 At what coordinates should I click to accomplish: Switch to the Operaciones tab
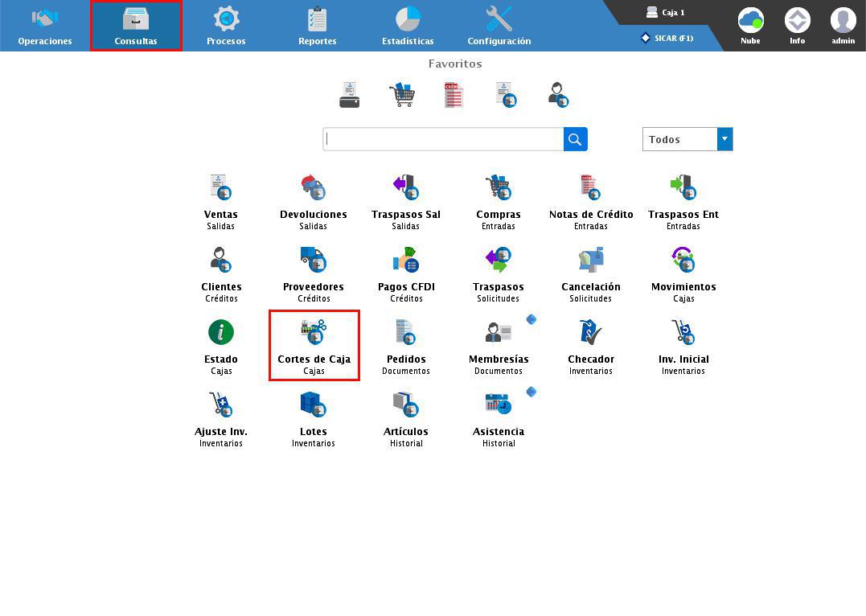coord(45,26)
